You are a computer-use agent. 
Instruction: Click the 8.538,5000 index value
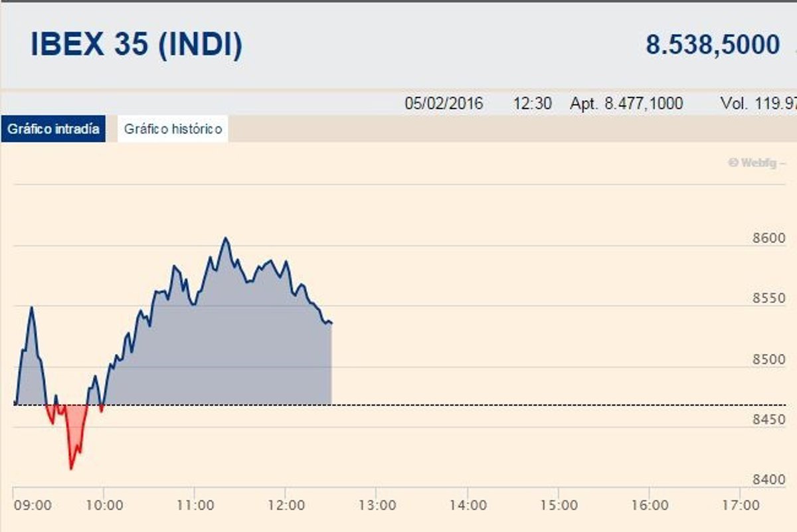click(x=713, y=45)
